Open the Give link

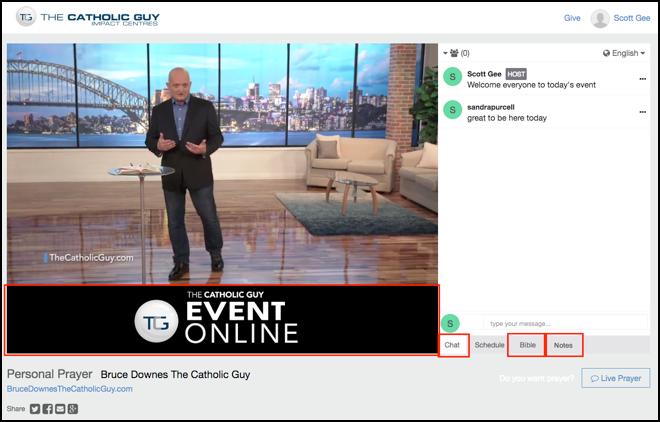pos(572,18)
